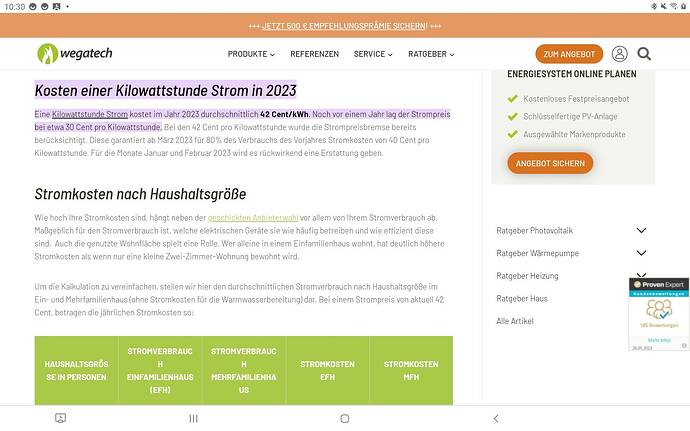The image size is (690, 431).
Task: Tap the Android back arrow icon
Action: click(x=496, y=418)
